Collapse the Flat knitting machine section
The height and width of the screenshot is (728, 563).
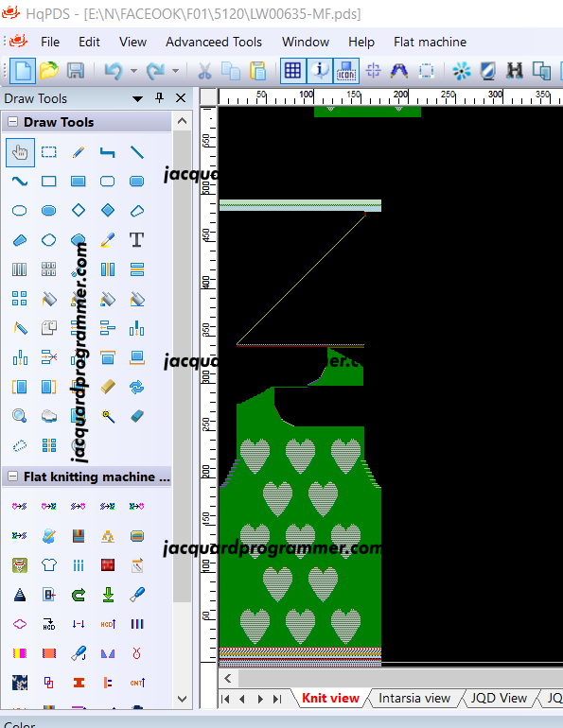click(13, 477)
